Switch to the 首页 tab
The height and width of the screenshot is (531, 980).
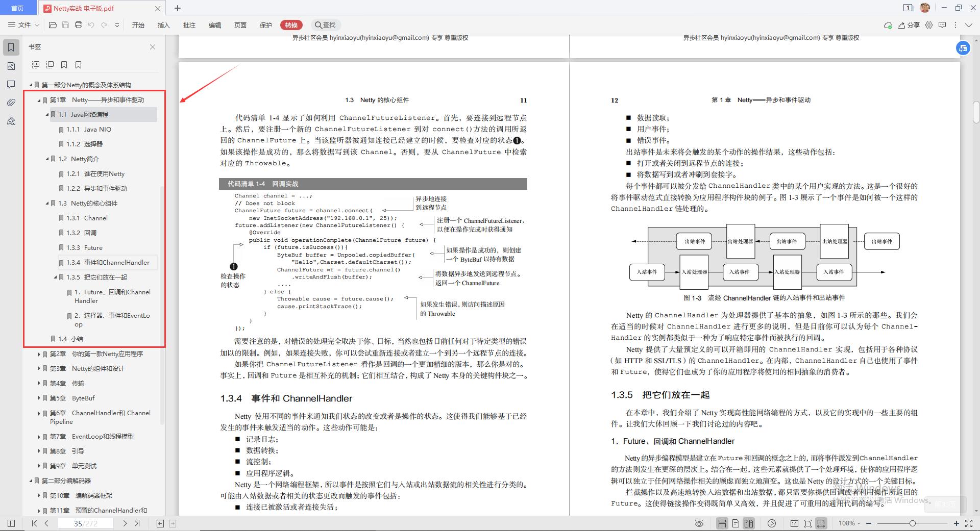pos(18,8)
